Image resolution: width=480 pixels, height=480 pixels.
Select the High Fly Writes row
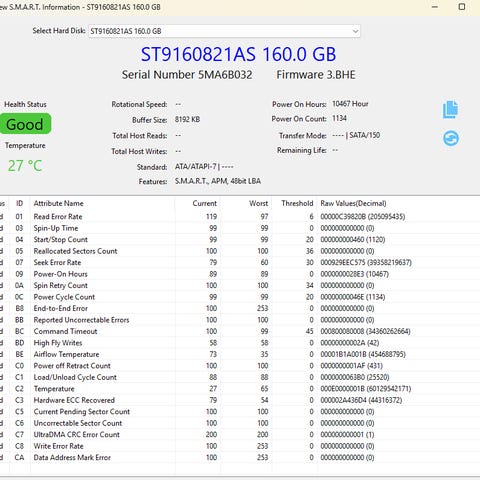240,343
